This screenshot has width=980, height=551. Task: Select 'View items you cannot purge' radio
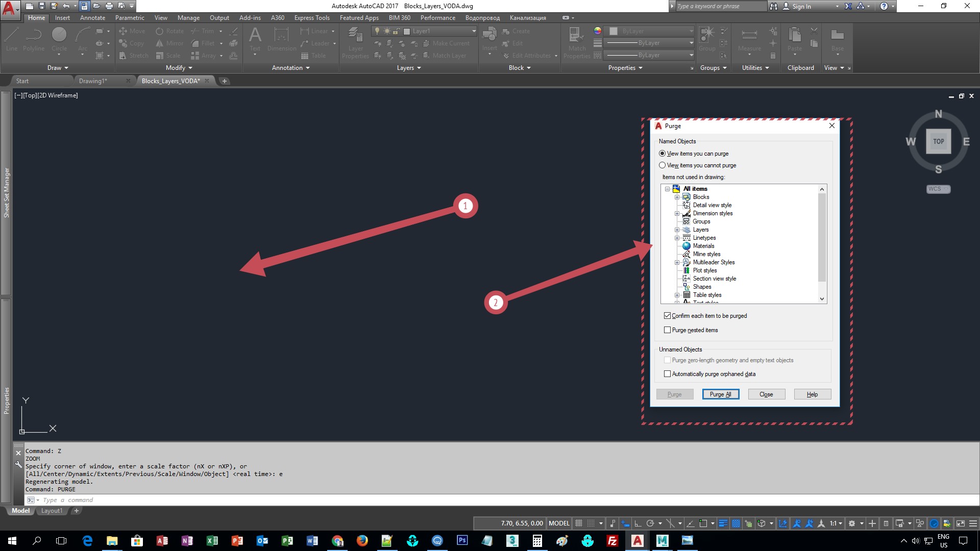click(663, 165)
